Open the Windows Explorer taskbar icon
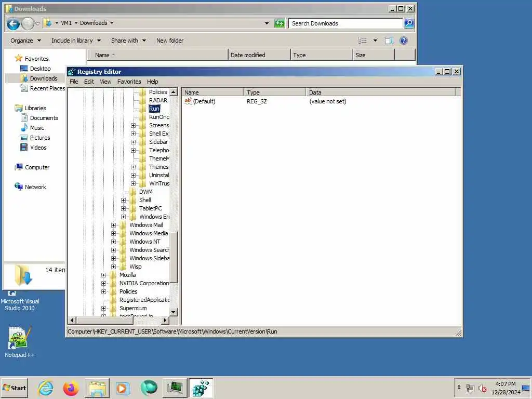This screenshot has height=399, width=532. coord(97,388)
